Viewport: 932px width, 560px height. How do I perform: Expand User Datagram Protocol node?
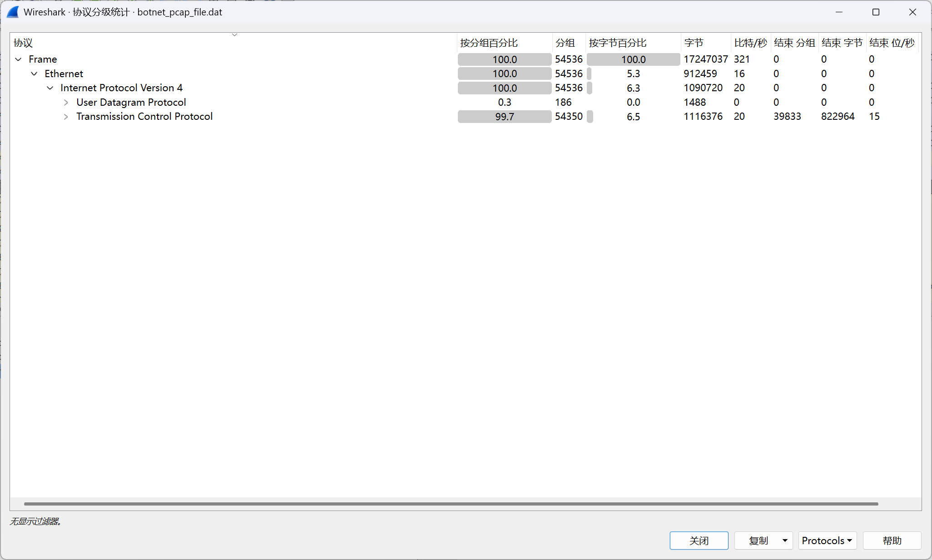66,103
